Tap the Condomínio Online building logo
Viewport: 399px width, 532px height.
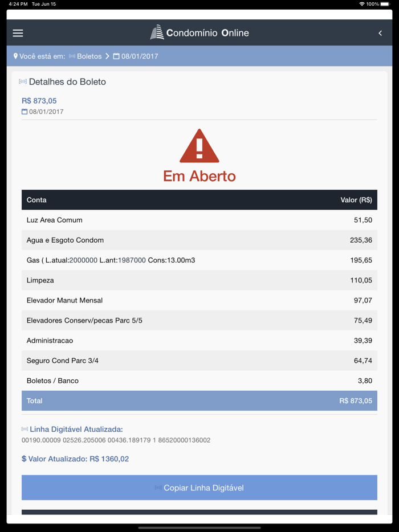point(157,32)
